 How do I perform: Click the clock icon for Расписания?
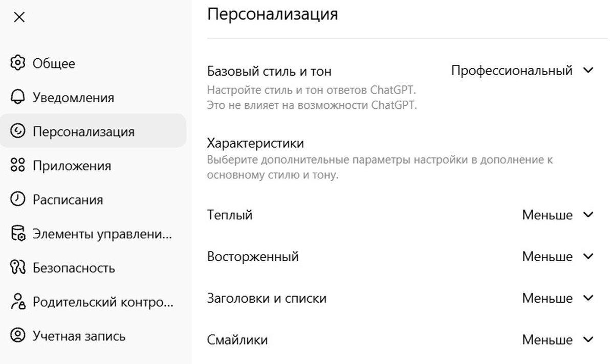coord(18,199)
